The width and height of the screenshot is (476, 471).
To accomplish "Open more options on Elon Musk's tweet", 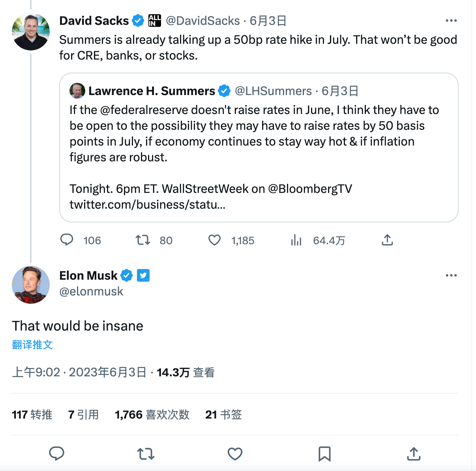I will tap(451, 275).
